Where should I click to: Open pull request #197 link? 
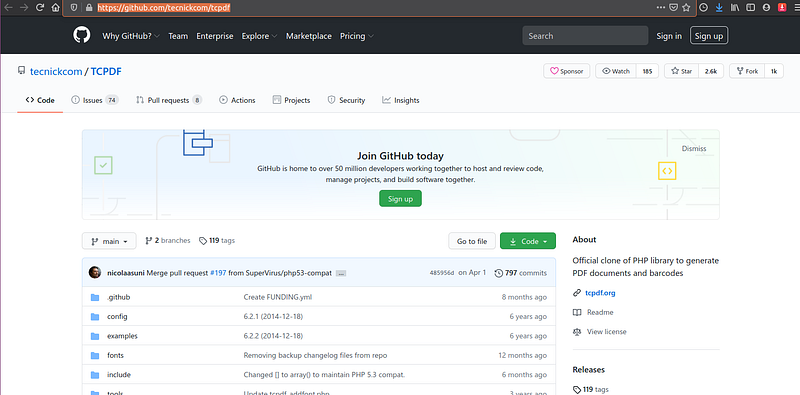218,273
